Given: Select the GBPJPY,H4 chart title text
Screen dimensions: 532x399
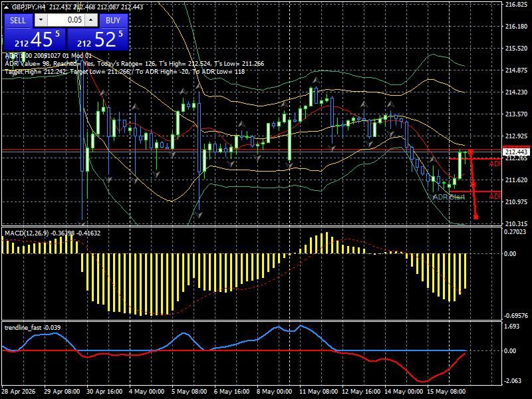Looking at the screenshot, I should click(29, 7).
